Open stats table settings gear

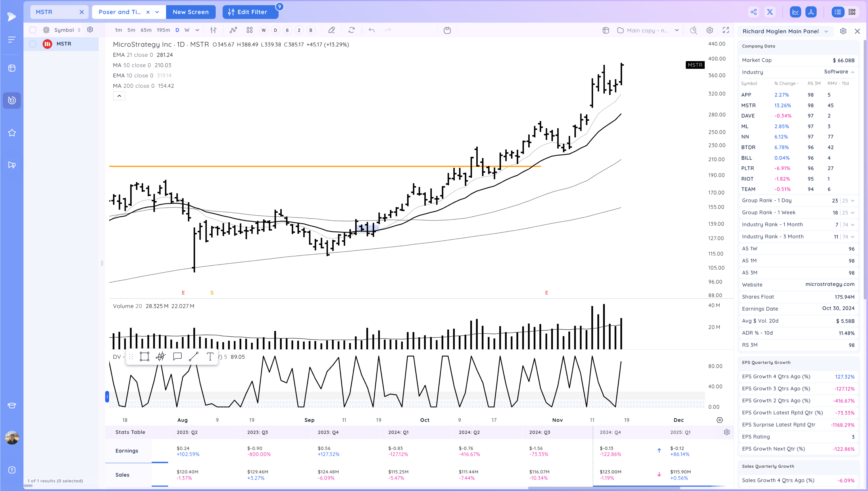tap(727, 432)
